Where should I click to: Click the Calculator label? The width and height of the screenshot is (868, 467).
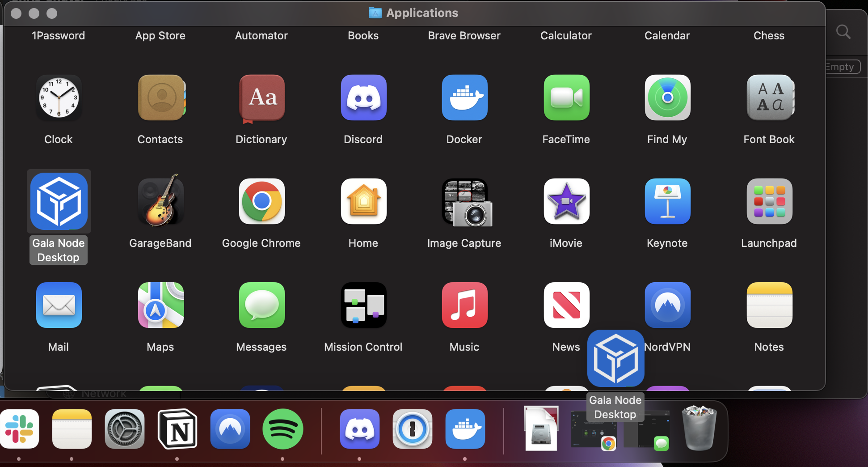click(x=566, y=36)
